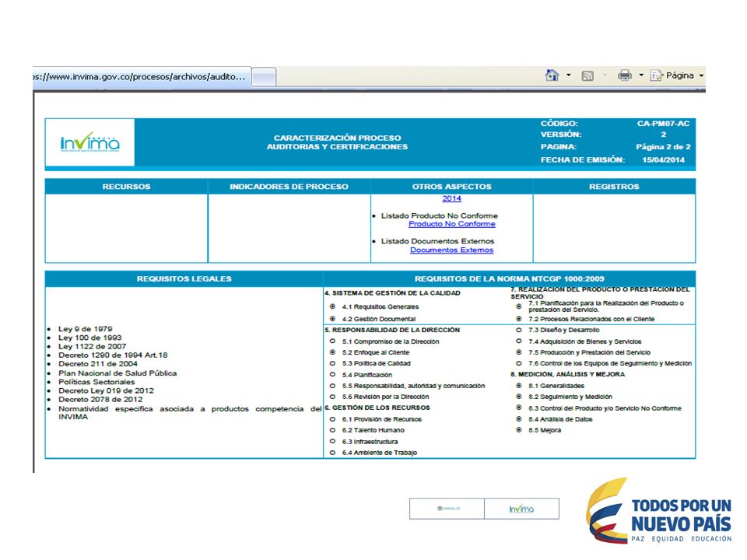Viewport: 747px width, 560px height.
Task: Open a new blank browser tab
Action: pyautogui.click(x=264, y=77)
